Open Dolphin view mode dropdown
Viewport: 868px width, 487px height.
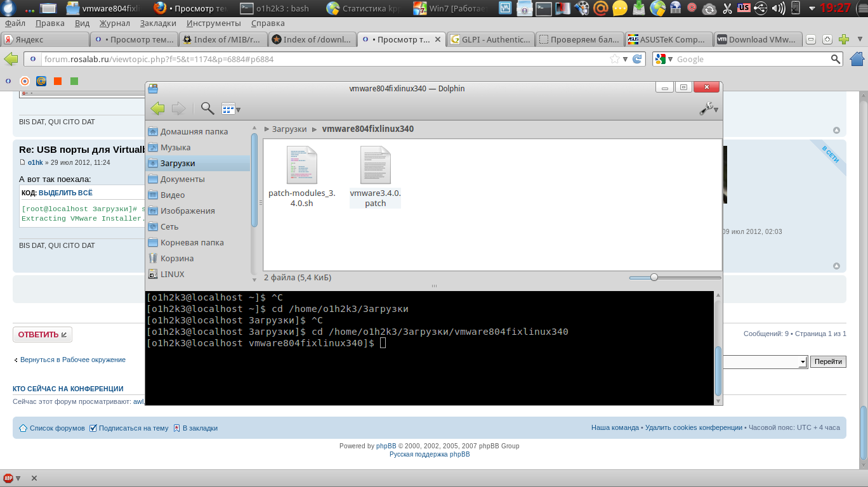coord(230,109)
